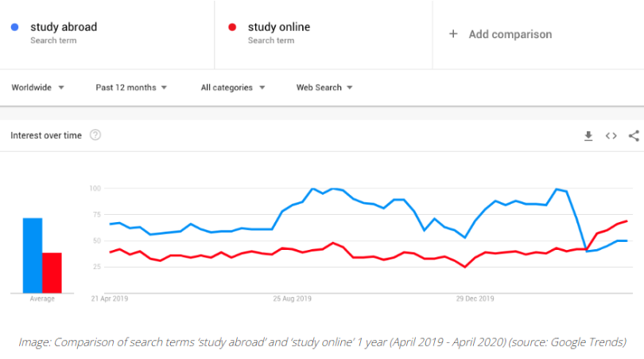Download the Interest over time chart data
The height and width of the screenshot is (359, 644).
click(588, 136)
